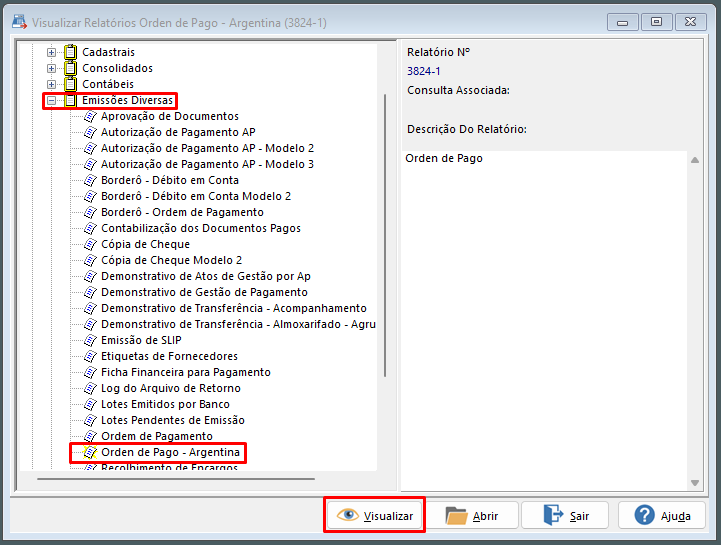Screen dimensions: 721x545
Task: Click the Cadastrais folder icon
Action: point(70,52)
